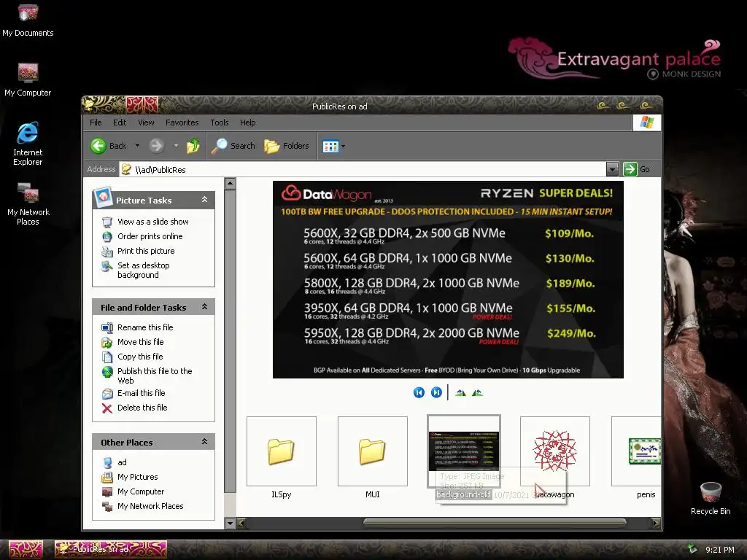Viewport: 747px width, 560px height.
Task: Click Rename this file
Action: click(145, 327)
